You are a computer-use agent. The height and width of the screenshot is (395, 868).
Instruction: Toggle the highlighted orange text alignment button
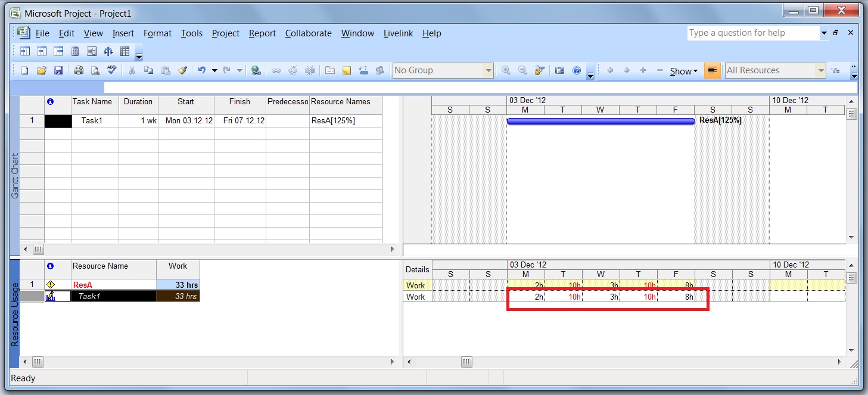pos(711,70)
